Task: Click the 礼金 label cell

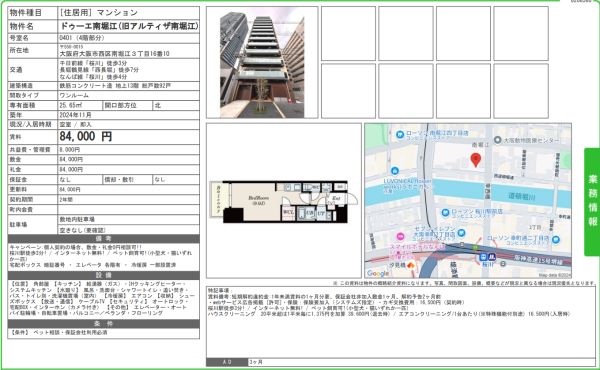Action: (x=33, y=170)
